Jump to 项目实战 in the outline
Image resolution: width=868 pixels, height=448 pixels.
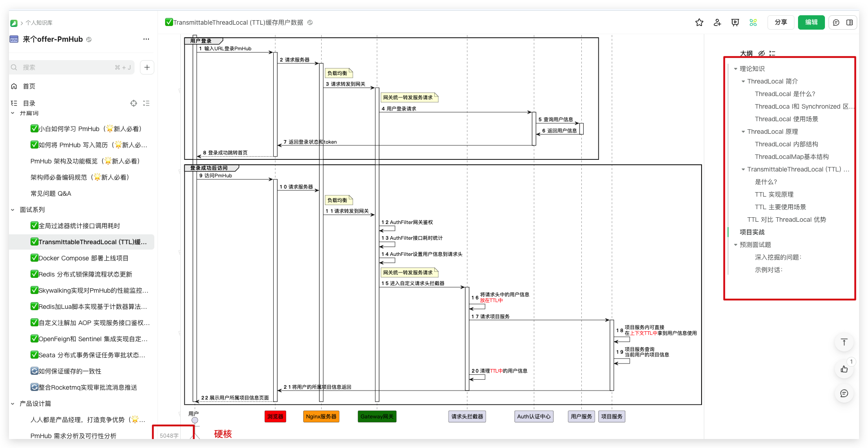[x=752, y=232]
